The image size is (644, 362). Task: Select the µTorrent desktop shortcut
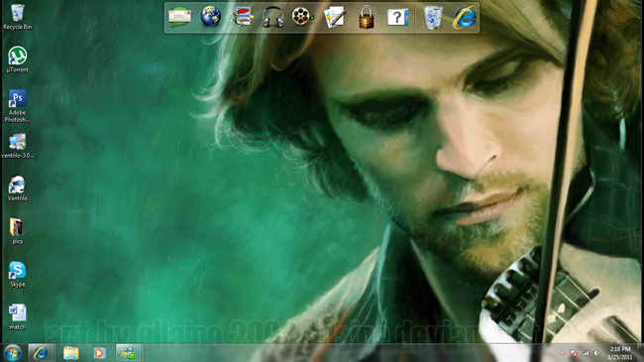[17, 60]
